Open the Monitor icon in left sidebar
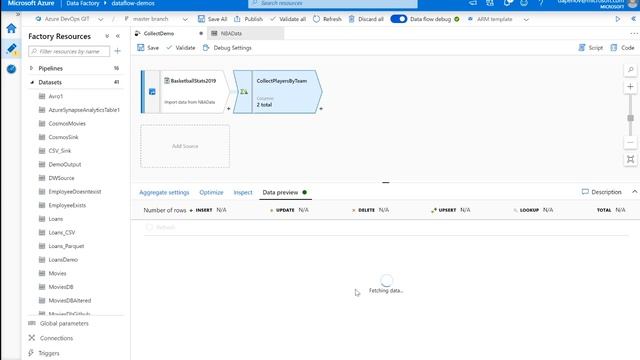The image size is (640, 360). click(x=11, y=69)
